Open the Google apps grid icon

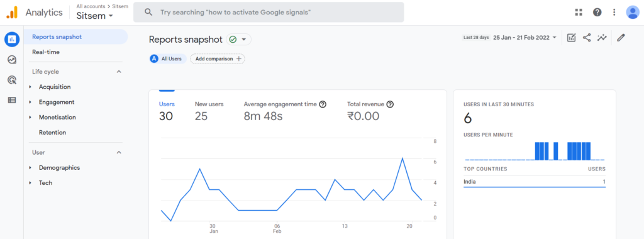(579, 13)
